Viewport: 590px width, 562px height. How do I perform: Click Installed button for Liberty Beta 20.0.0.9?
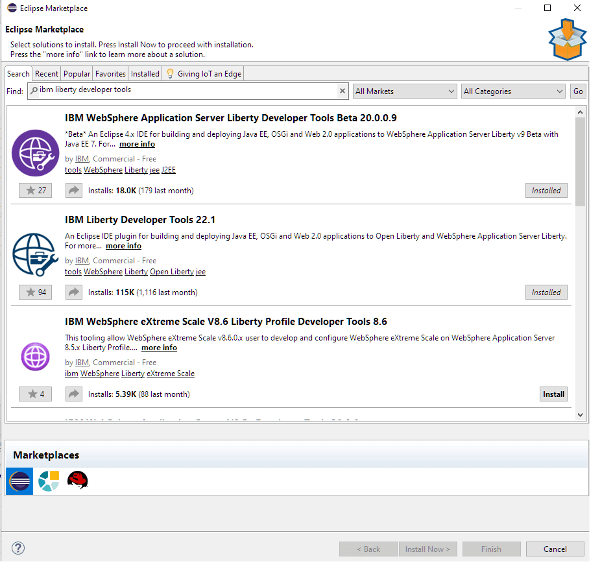point(546,190)
